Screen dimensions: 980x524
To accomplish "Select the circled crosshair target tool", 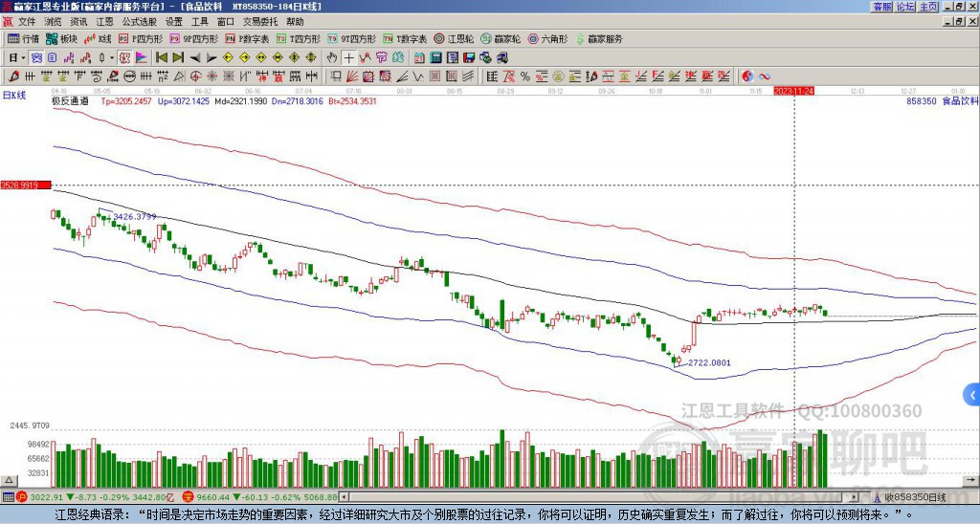I will (195, 76).
